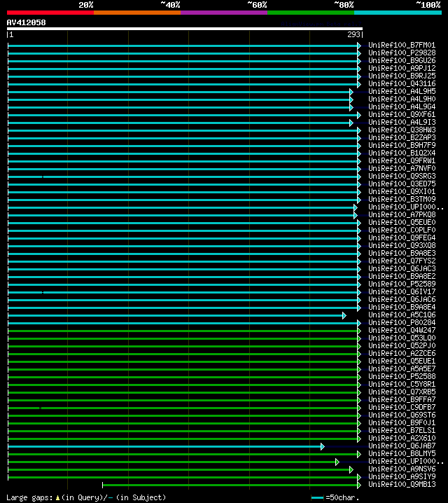Select the AV412058 query label
The height and width of the screenshot is (503, 448).
point(27,23)
